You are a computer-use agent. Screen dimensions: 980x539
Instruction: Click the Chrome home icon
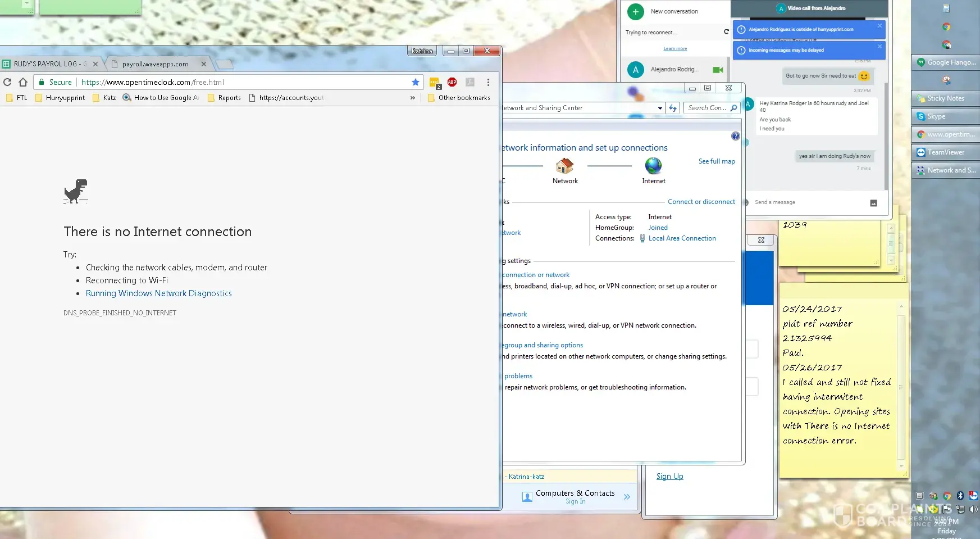tap(23, 82)
